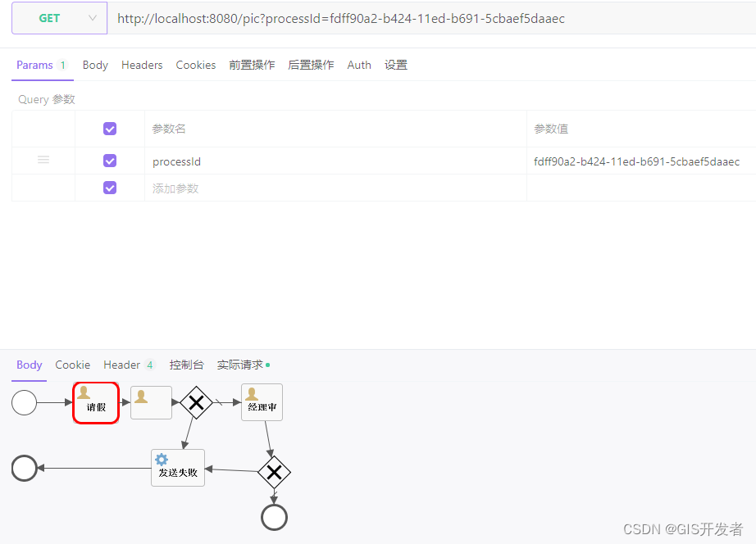
Task: Toggle the checkbox in the 参数名 header row
Action: pos(109,129)
